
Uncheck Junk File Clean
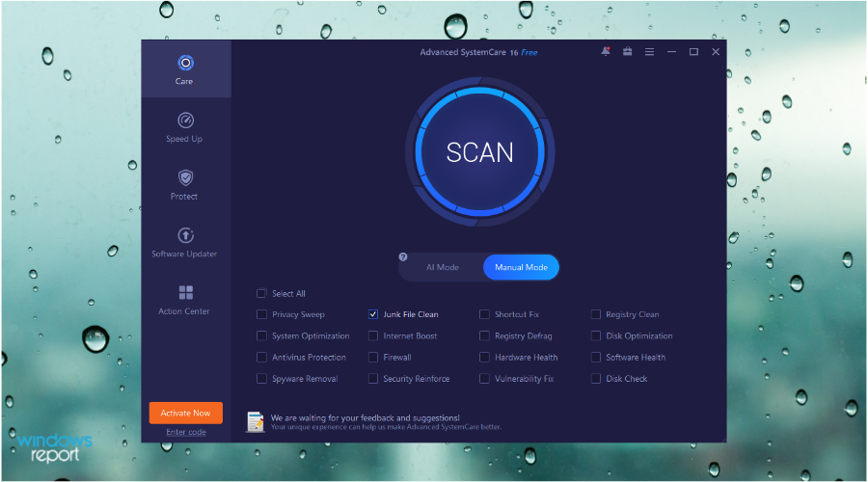tap(373, 314)
